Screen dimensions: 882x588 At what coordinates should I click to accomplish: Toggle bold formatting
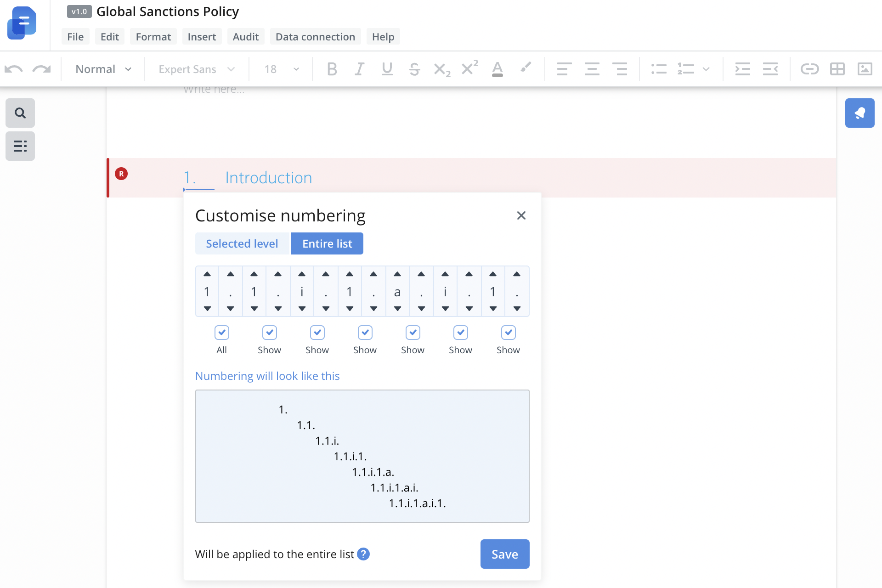point(332,69)
